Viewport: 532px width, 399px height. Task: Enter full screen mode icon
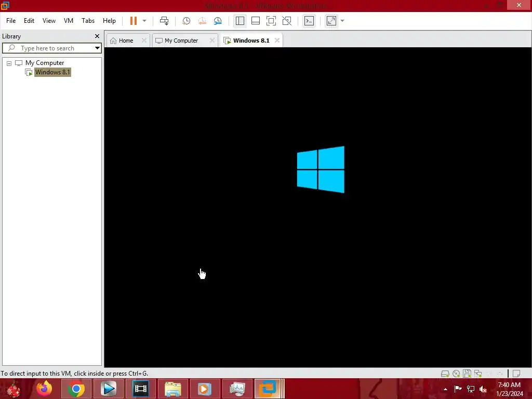[x=271, y=21]
